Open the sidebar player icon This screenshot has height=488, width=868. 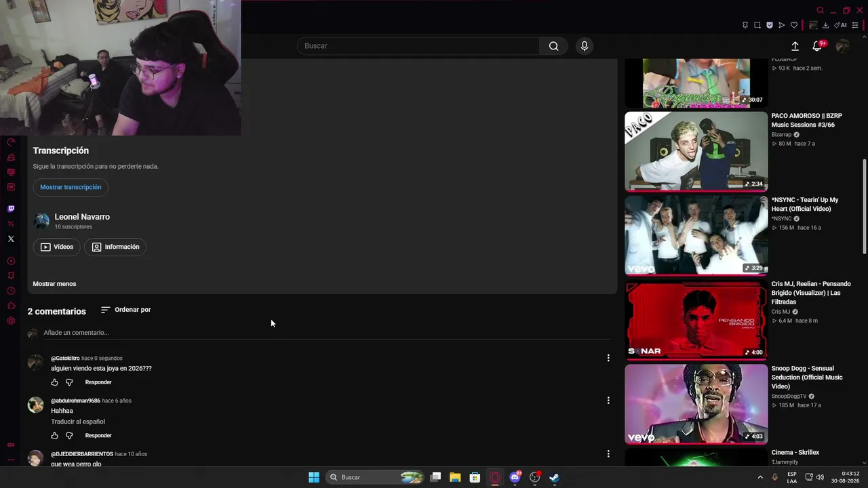pyautogui.click(x=11, y=261)
